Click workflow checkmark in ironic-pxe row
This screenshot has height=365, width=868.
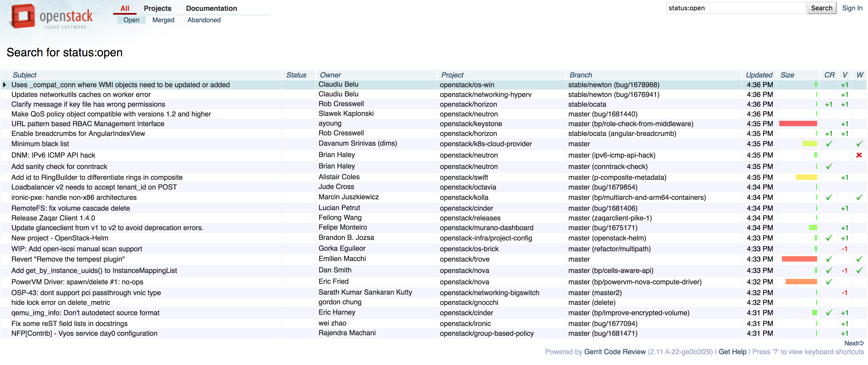pos(859,197)
